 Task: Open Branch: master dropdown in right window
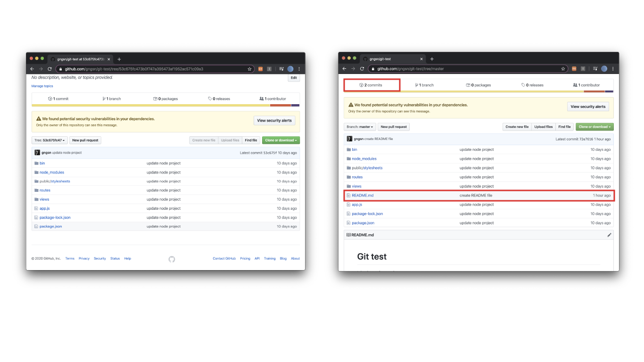360,127
